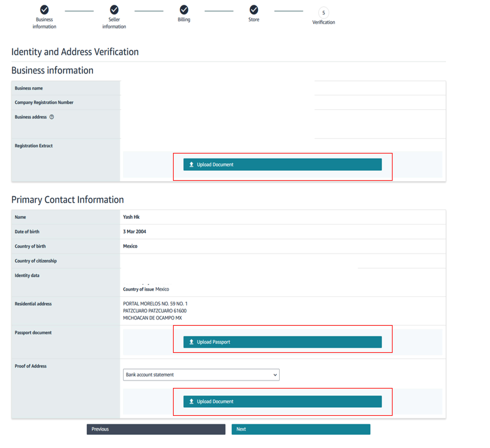The image size is (490, 448).
Task: Click upload arrow icon on Upload Passport
Action: 192,342
